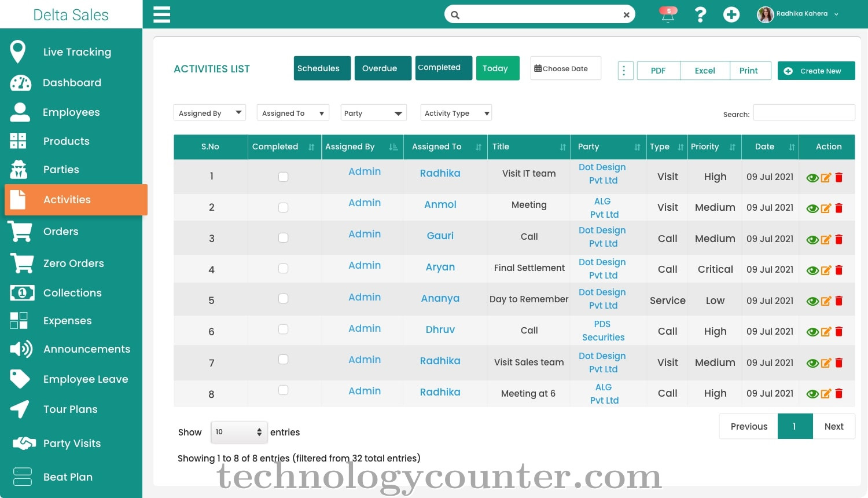Switch to the Overdue tab
This screenshot has height=498, width=868.
383,68
